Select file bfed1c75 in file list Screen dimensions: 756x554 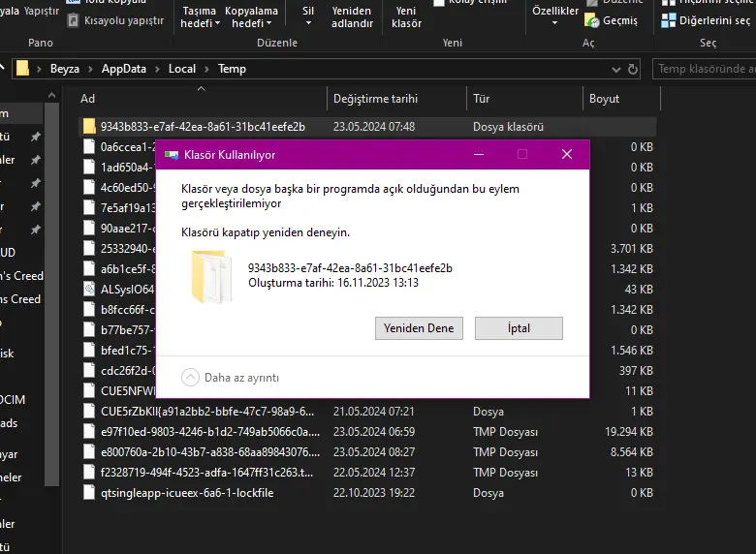[128, 351]
